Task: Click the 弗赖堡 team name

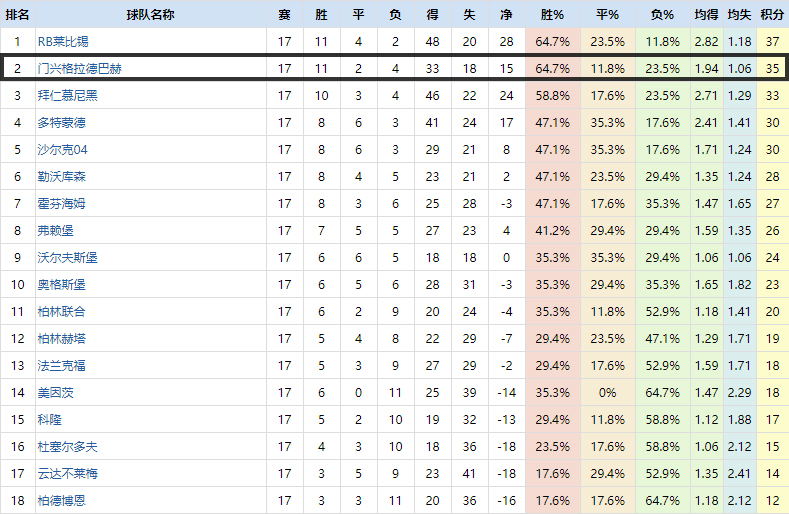Action: (55, 231)
